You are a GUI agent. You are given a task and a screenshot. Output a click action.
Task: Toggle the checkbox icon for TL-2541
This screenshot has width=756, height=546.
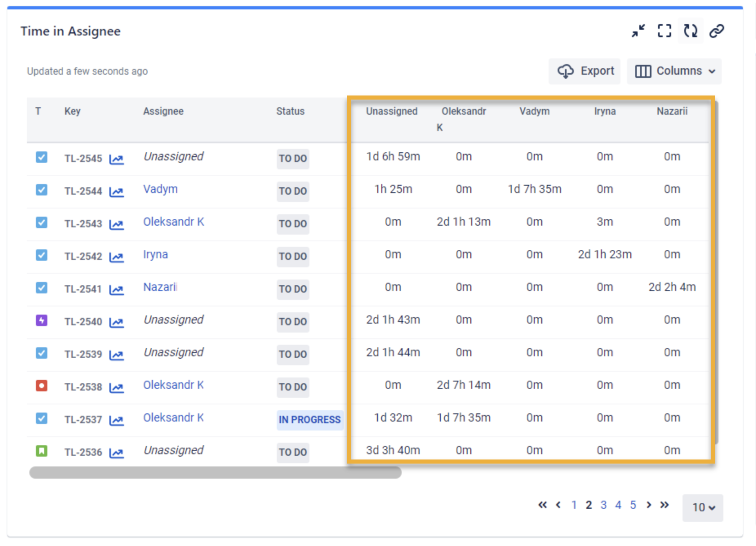click(x=41, y=288)
